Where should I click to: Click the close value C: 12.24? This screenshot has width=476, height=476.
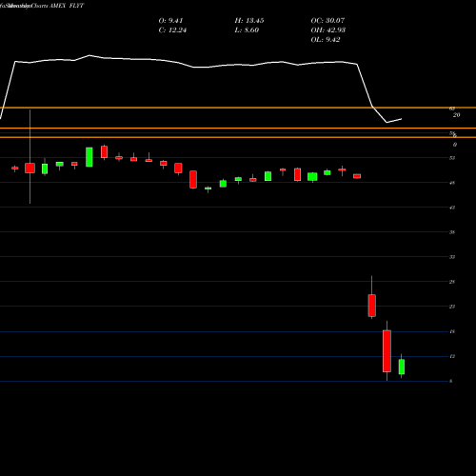coord(172,30)
